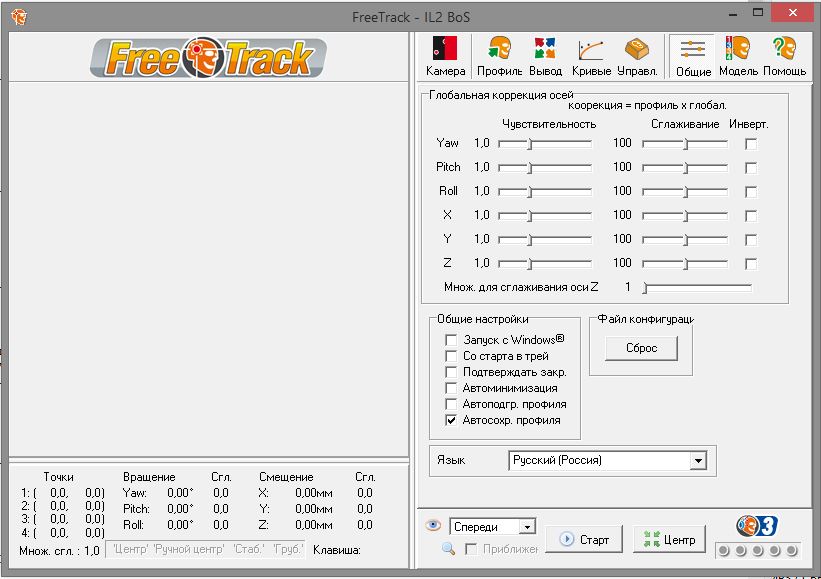
Task: Minimize the FreeTrack window
Action: (733, 13)
